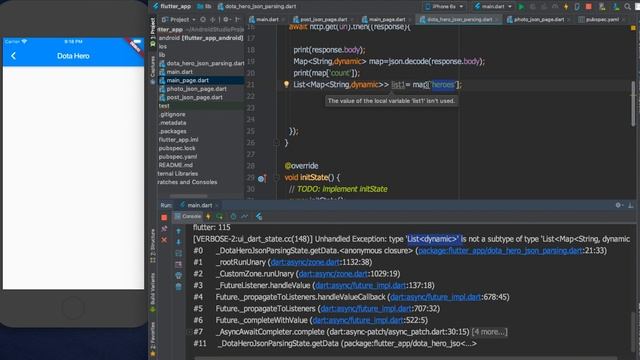Viewport: 640px width, 360px height.
Task: Open dart:async/zone.dart link in frame #2
Action: [x=333, y=274]
